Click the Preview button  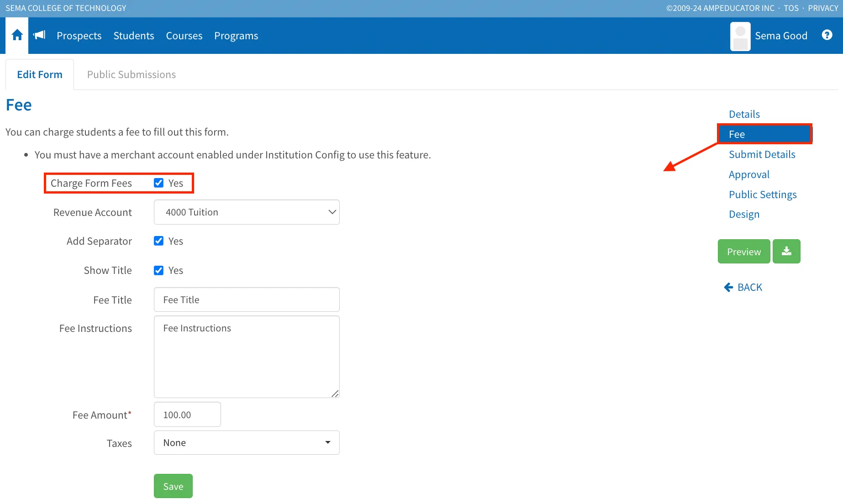(x=744, y=252)
